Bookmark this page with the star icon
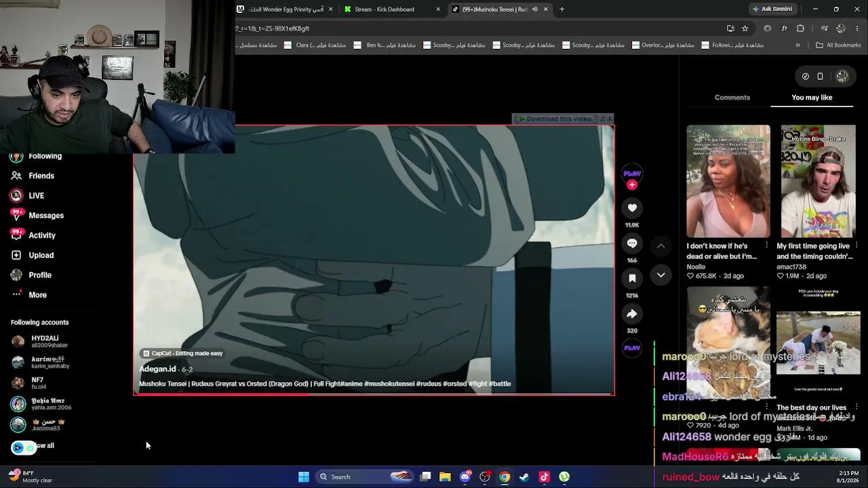The image size is (868, 488). pyautogui.click(x=745, y=28)
